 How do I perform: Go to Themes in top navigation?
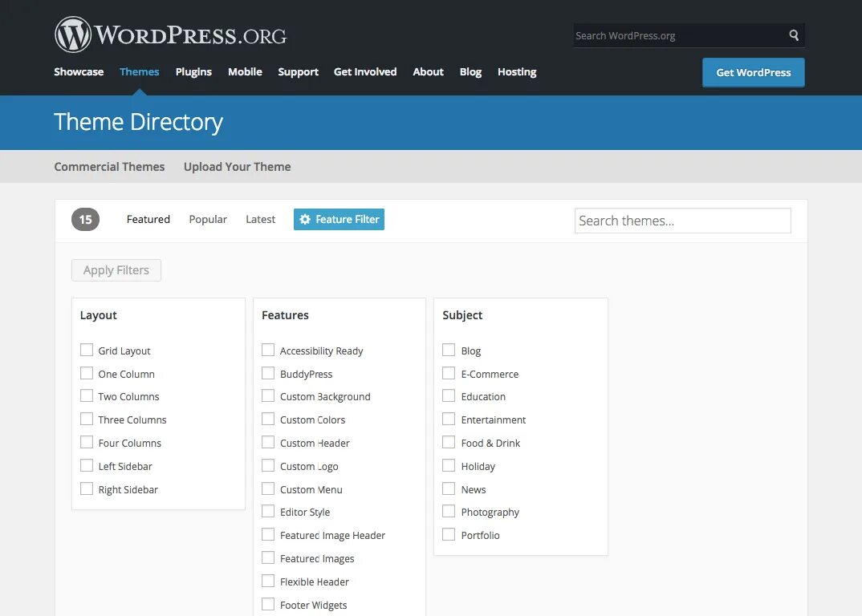tap(139, 71)
